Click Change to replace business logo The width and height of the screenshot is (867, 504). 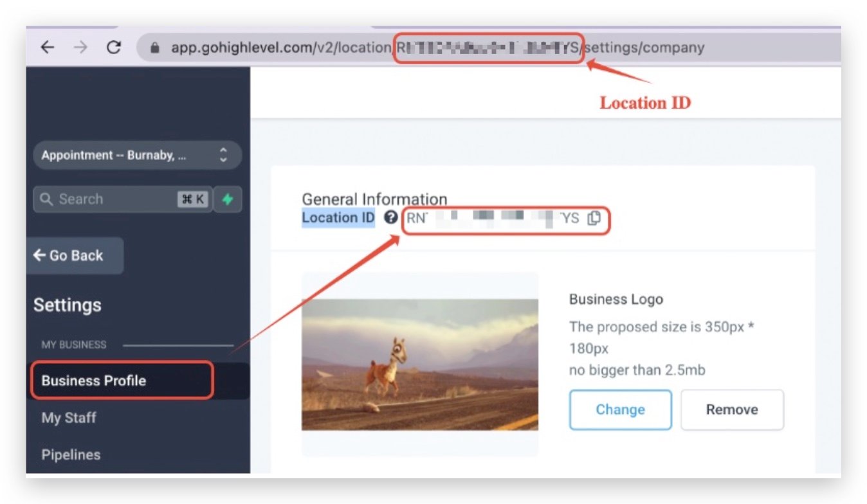pyautogui.click(x=620, y=410)
